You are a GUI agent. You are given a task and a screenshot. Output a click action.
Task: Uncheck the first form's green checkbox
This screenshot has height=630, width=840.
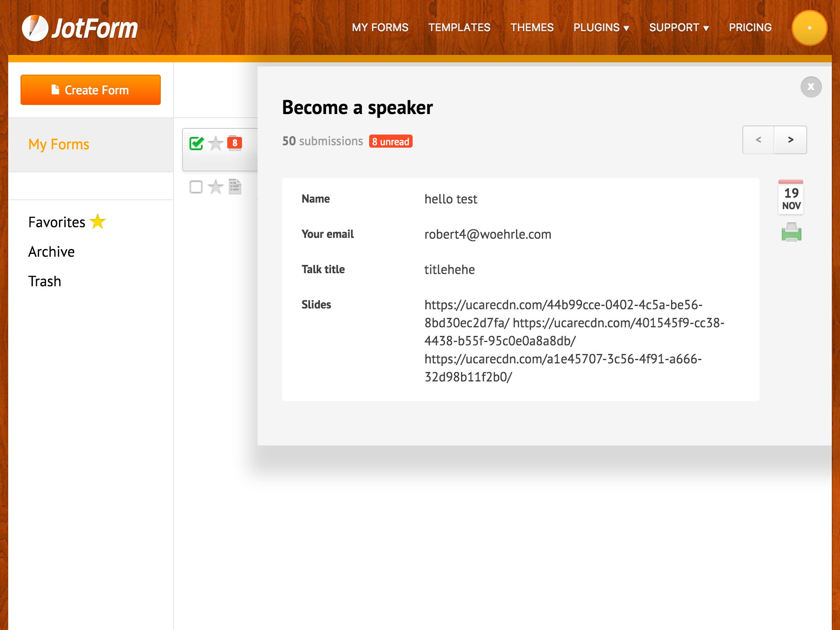[196, 143]
